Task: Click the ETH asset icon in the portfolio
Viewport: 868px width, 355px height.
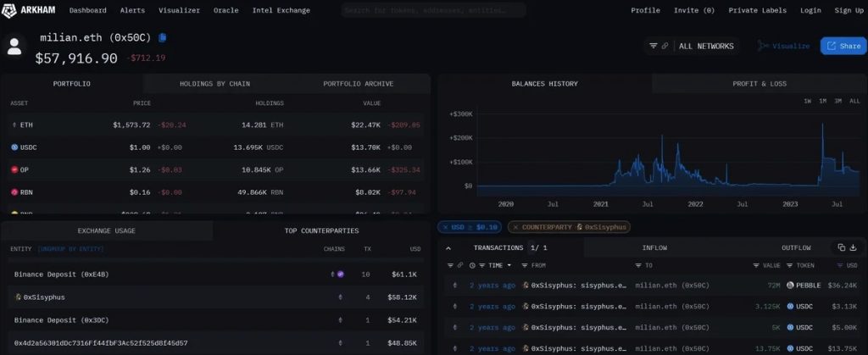Action: coord(14,125)
